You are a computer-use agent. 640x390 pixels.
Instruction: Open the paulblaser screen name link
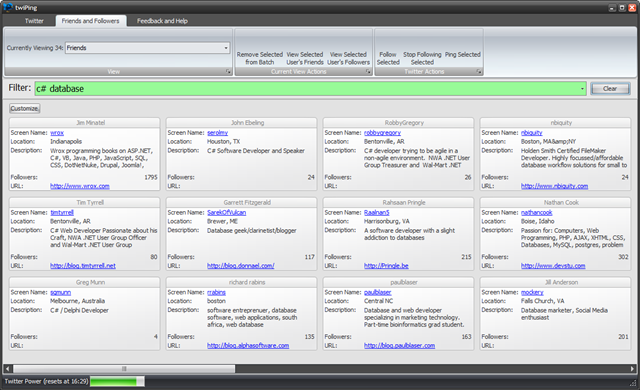tap(378, 292)
